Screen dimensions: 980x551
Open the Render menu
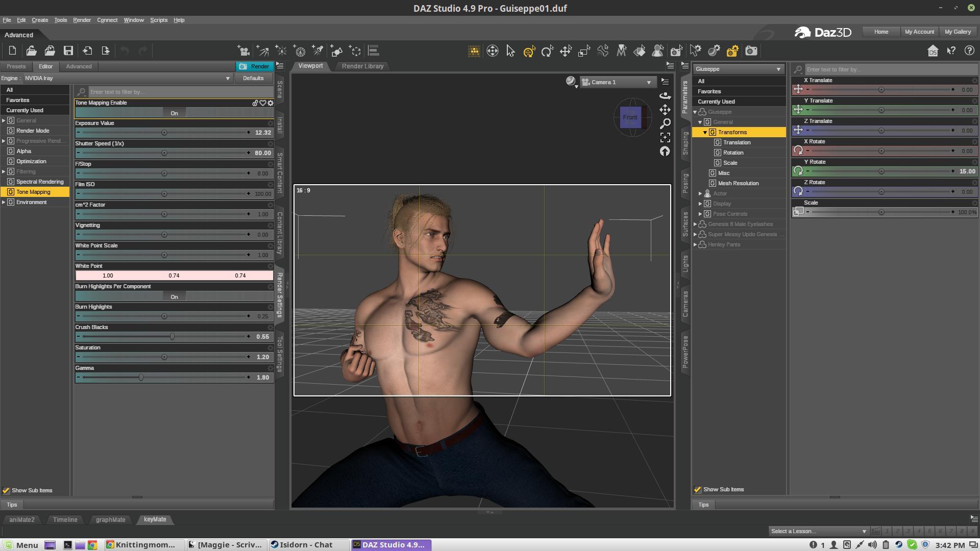pyautogui.click(x=82, y=20)
